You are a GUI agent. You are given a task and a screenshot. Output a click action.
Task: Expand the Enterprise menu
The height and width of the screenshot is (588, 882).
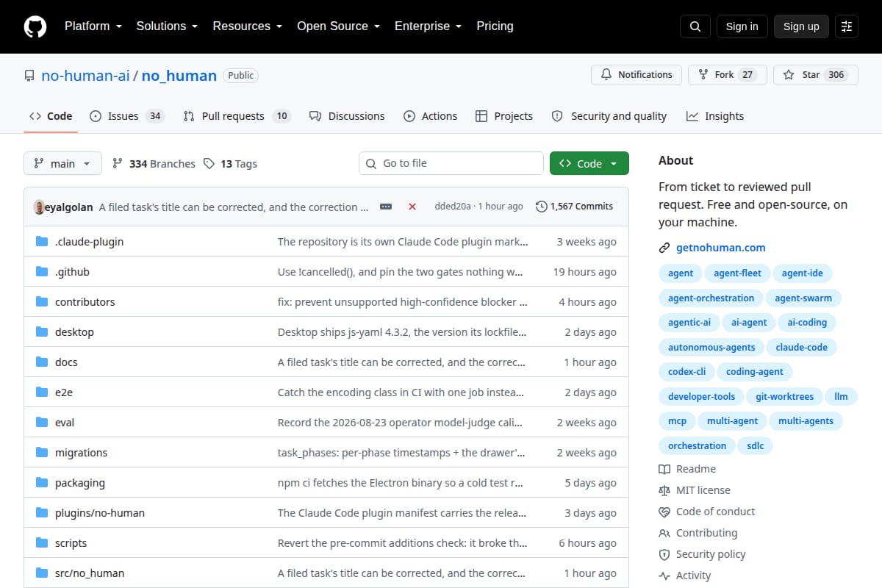428,26
